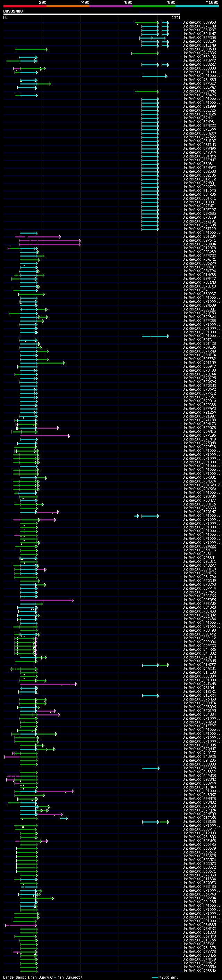Click the UniRef100_O21999 entry
This screenshot has width=222, height=980.
coord(199,106)
